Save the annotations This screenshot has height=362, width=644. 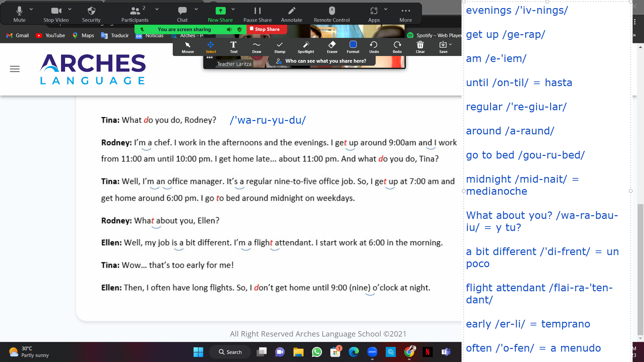tap(443, 47)
